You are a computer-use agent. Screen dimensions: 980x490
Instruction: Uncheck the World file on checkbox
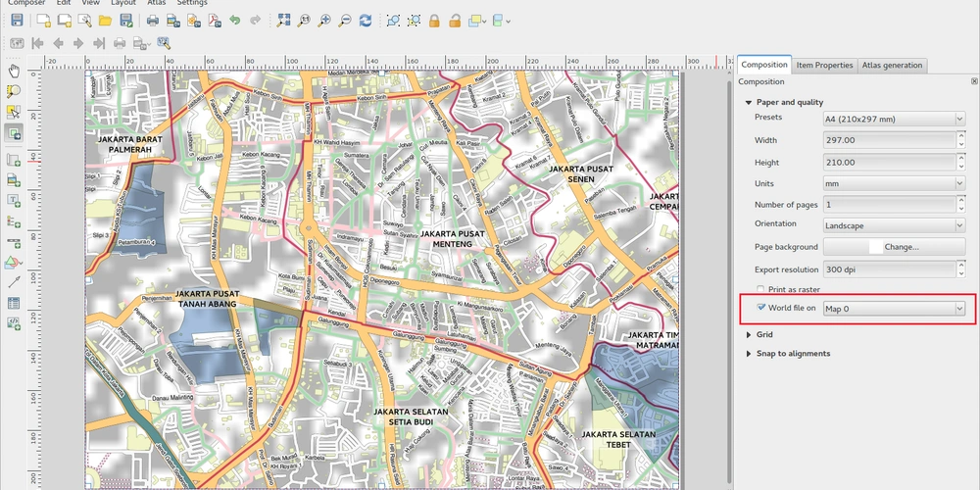pyautogui.click(x=761, y=308)
